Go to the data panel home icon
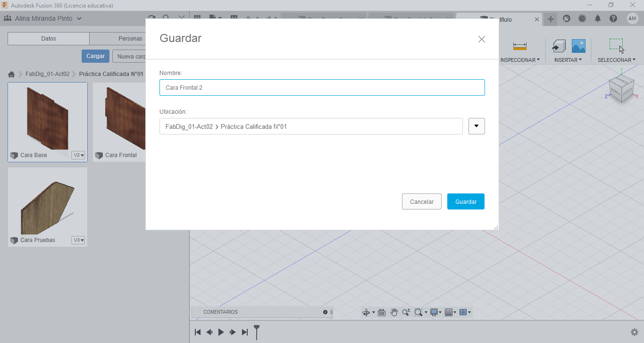Screen dimensions: 644x343 point(11,74)
